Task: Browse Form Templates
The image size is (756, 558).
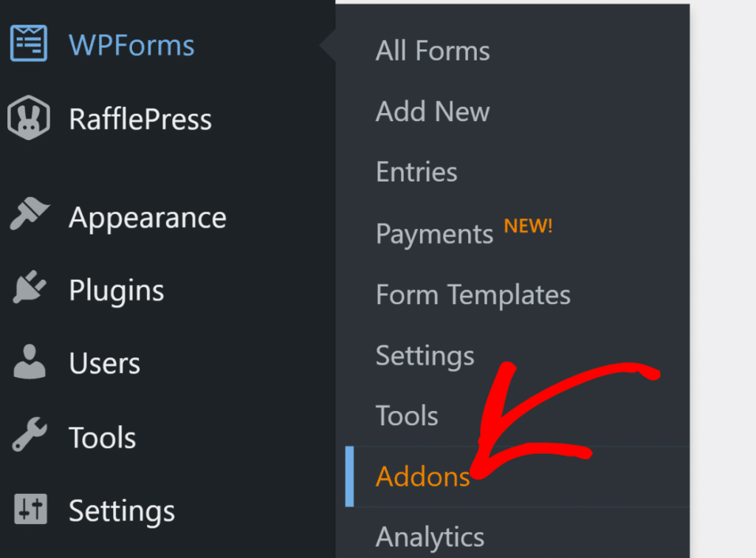Action: [x=472, y=294]
